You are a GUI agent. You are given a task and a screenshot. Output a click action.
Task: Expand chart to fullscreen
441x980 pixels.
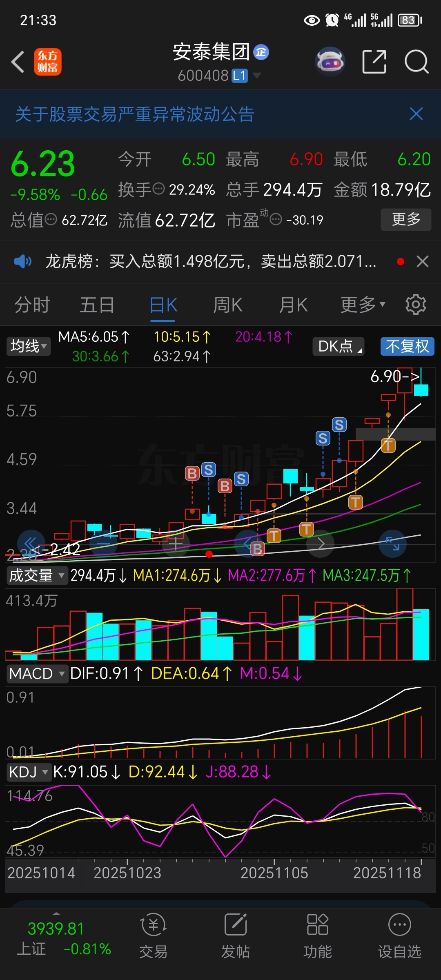click(392, 543)
